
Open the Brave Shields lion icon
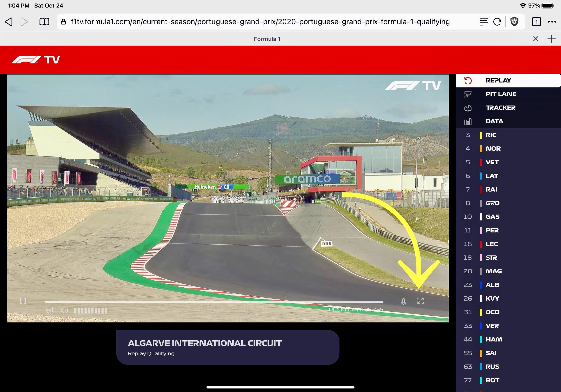click(514, 22)
